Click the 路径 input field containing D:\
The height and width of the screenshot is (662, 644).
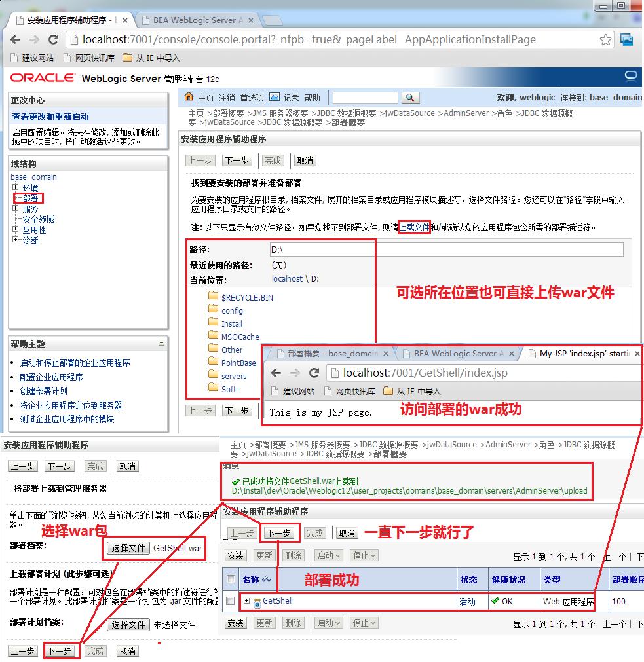(x=446, y=249)
